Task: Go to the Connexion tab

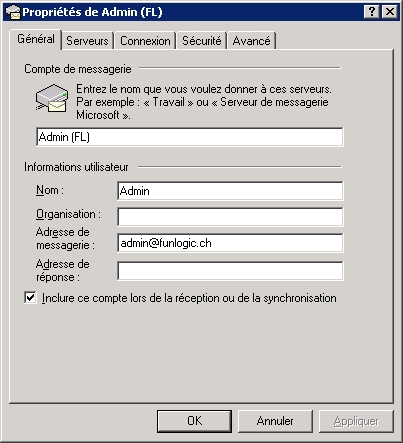Action: coord(145,41)
